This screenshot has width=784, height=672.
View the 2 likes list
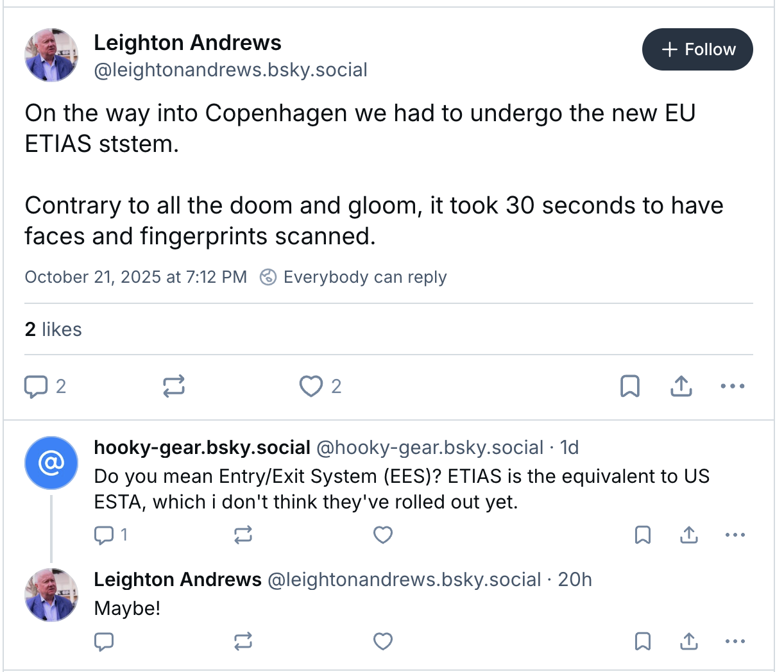click(x=53, y=330)
